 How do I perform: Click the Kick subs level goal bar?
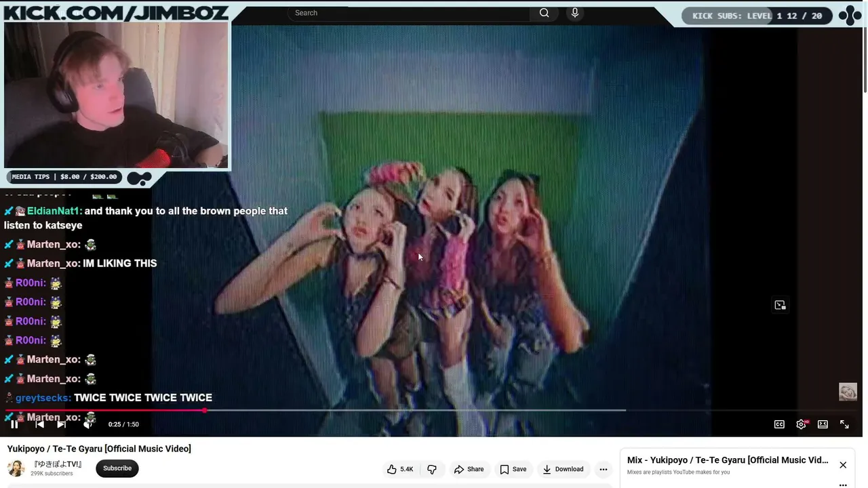click(x=757, y=16)
